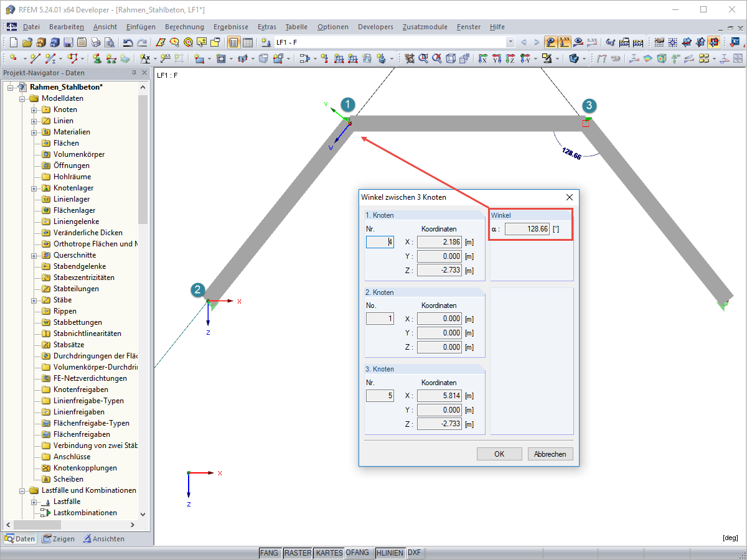Click Abbrechen in the Winkel dialog
The height and width of the screenshot is (560, 747).
click(x=550, y=454)
